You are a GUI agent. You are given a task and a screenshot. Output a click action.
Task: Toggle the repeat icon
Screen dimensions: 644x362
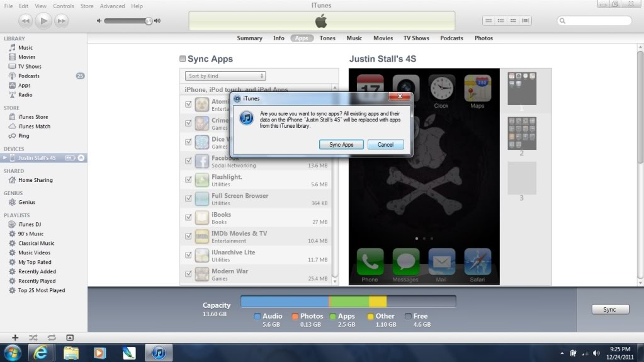pos(52,337)
